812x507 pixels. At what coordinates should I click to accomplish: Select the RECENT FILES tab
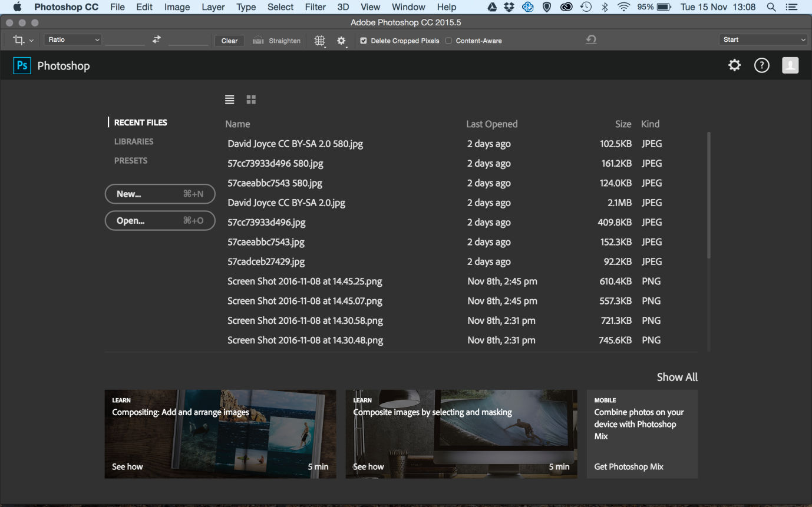[x=141, y=122]
